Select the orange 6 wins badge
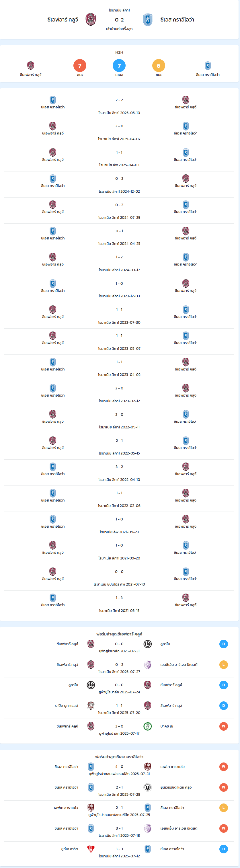This screenshot has width=240, height=868. click(159, 66)
